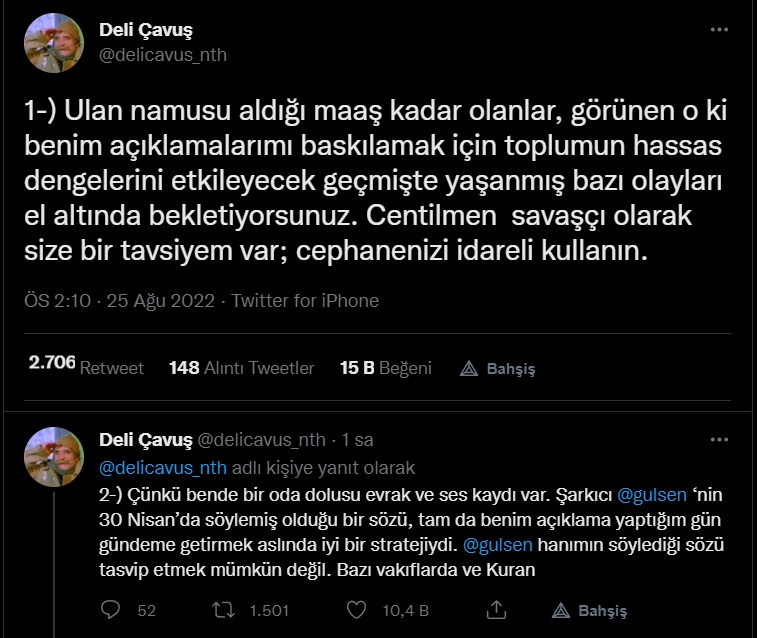View the 15 B Beğeni list
Viewport: 757px width, 638px height.
click(386, 368)
